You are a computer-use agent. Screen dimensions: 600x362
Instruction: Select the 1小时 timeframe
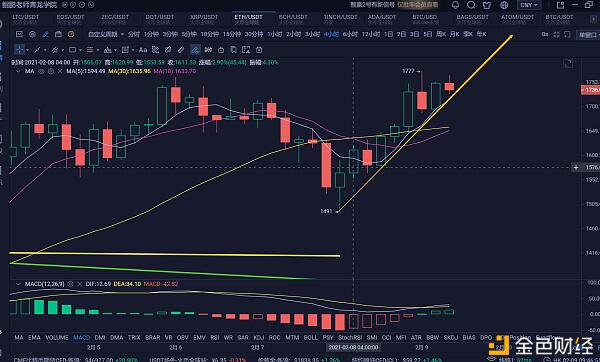point(275,34)
